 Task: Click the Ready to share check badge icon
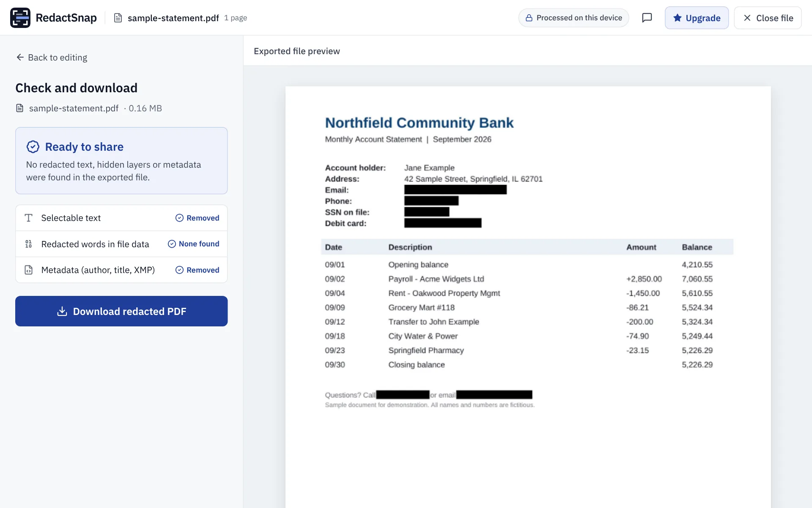[33, 147]
